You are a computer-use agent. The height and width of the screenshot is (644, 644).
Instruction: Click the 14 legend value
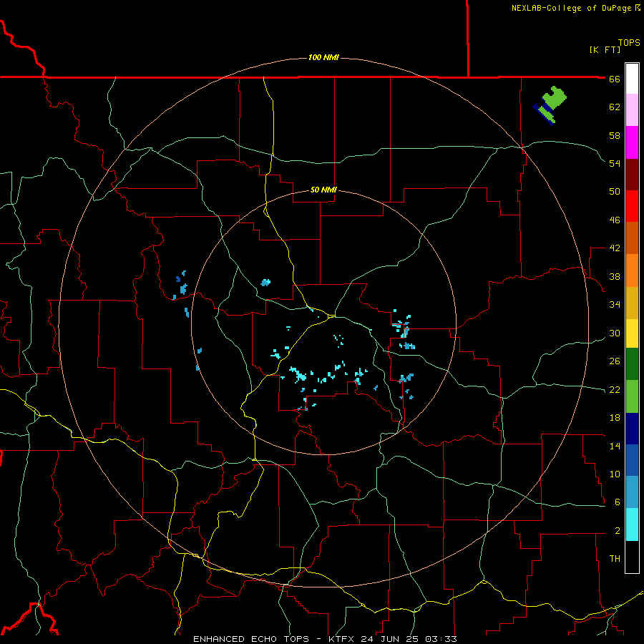615,446
